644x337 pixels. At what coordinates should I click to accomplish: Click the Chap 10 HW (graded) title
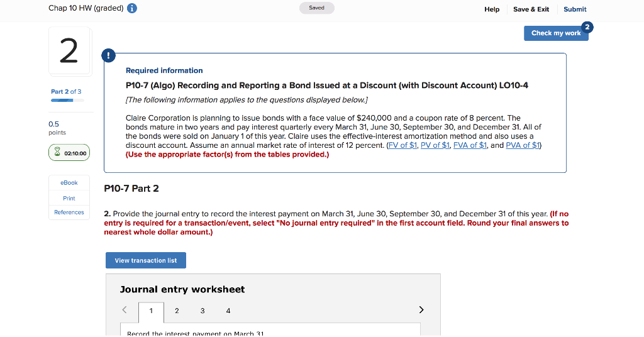point(86,8)
